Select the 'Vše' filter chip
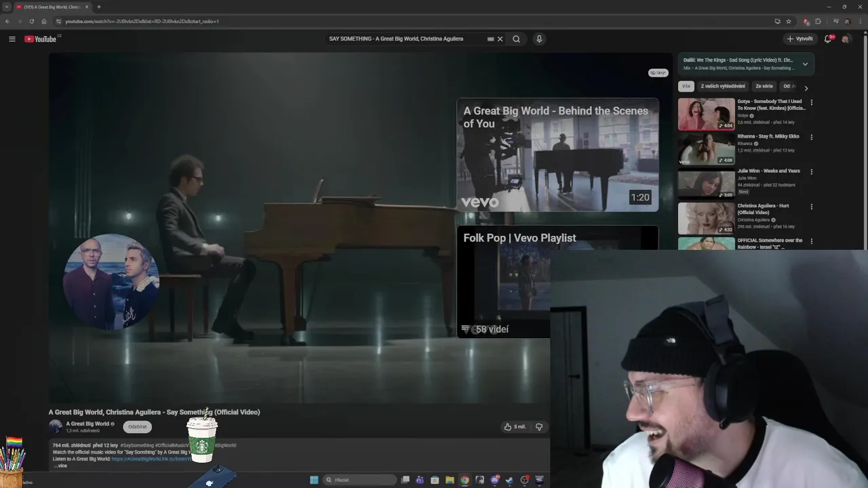Viewport: 868px width, 488px height. coord(686,86)
